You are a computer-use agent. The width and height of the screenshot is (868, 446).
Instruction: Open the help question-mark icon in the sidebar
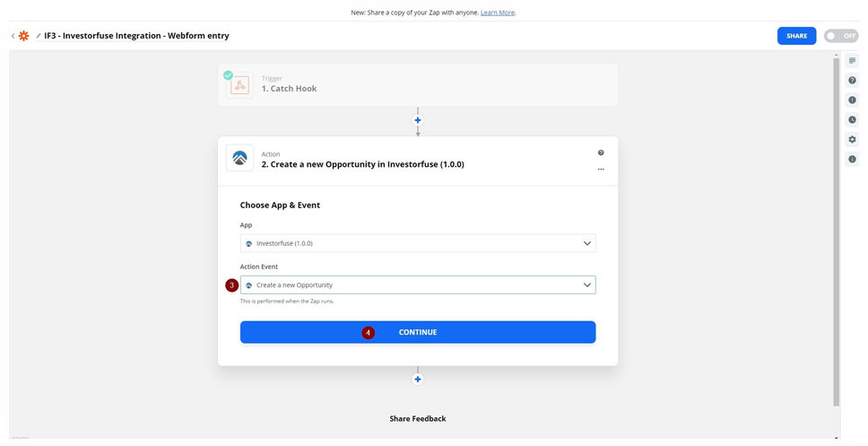click(x=852, y=81)
